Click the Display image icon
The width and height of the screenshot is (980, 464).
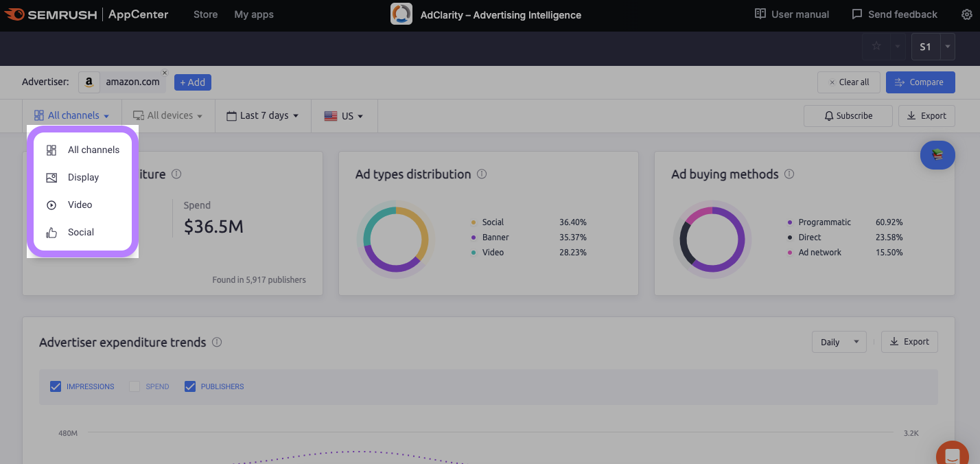(x=51, y=178)
